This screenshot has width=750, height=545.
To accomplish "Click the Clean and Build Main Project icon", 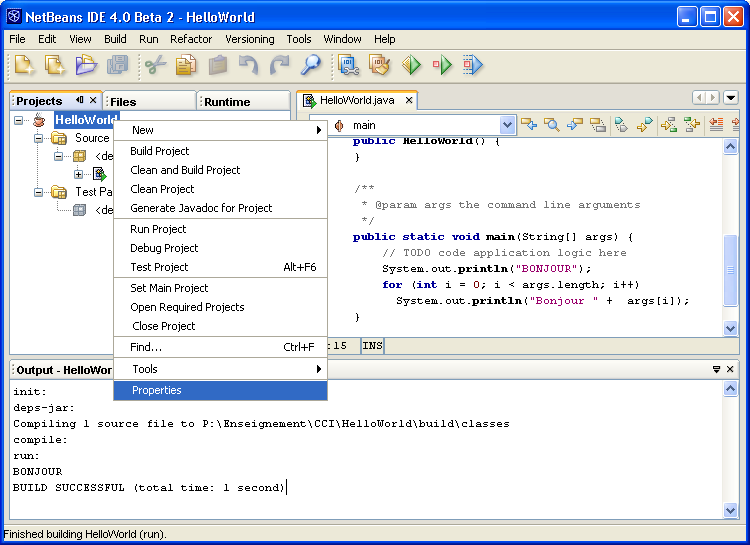I will tap(380, 65).
